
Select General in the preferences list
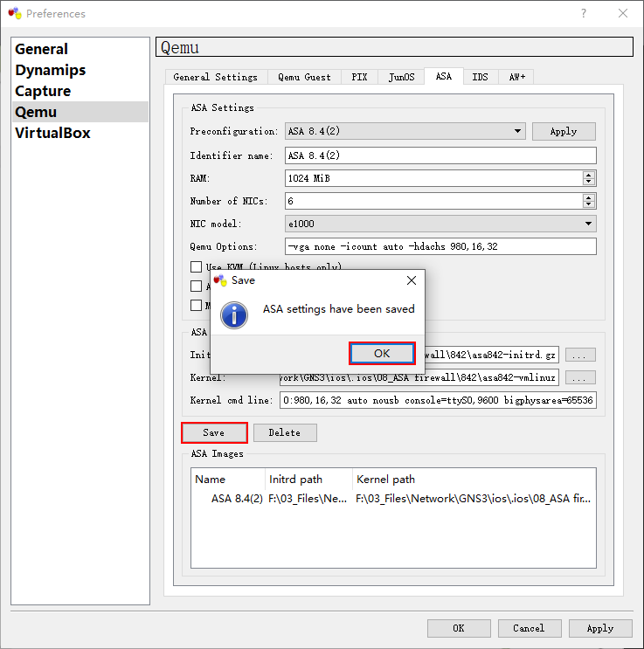point(80,49)
